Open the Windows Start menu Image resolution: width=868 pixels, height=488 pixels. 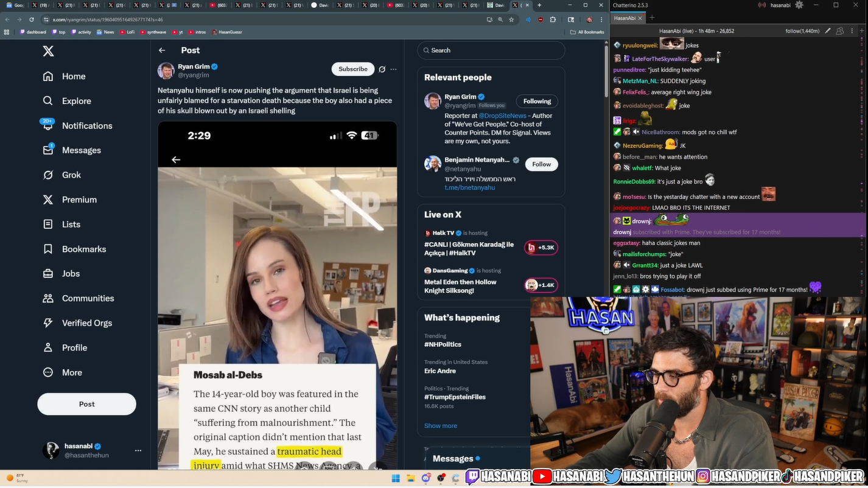396,478
